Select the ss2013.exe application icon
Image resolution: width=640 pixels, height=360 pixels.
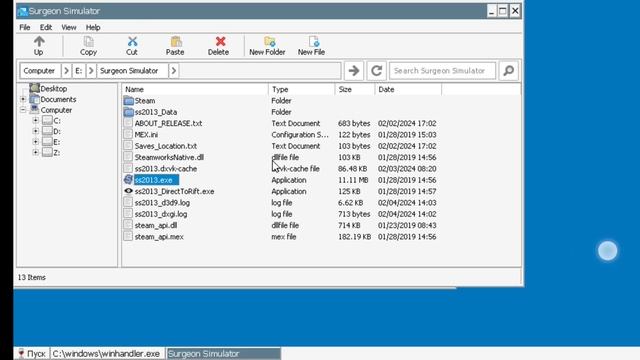click(129, 180)
